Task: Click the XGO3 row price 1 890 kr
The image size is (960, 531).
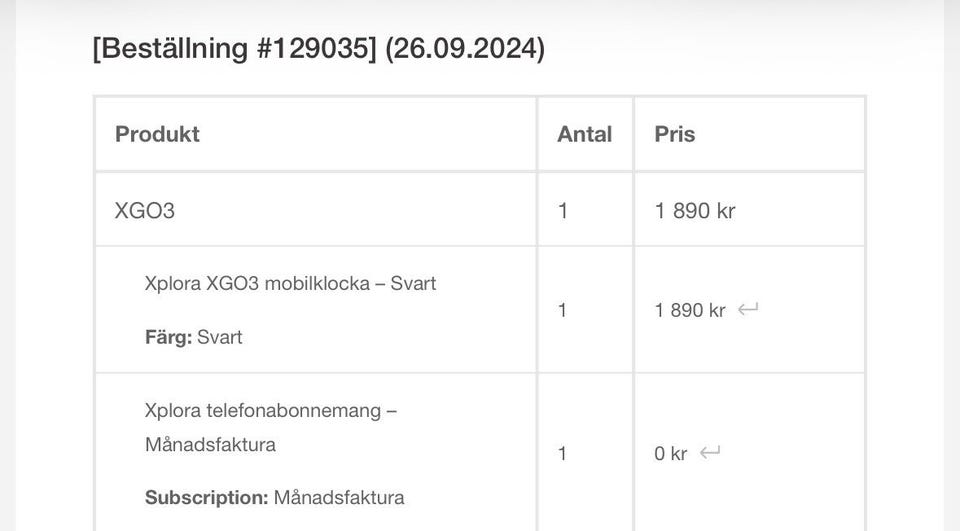Action: [x=695, y=210]
